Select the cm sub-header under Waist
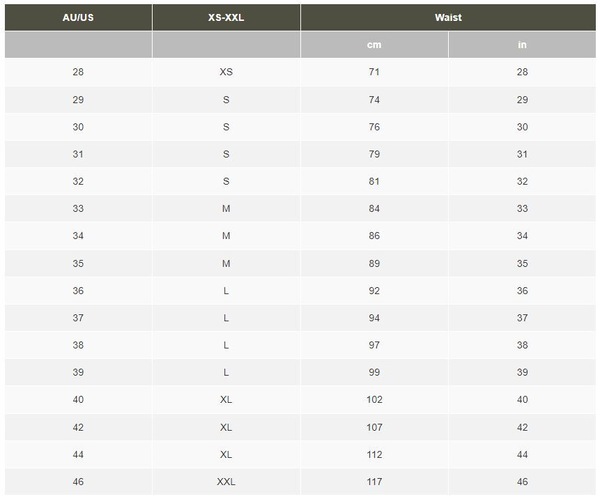The height and width of the screenshot is (499, 600). tap(374, 45)
